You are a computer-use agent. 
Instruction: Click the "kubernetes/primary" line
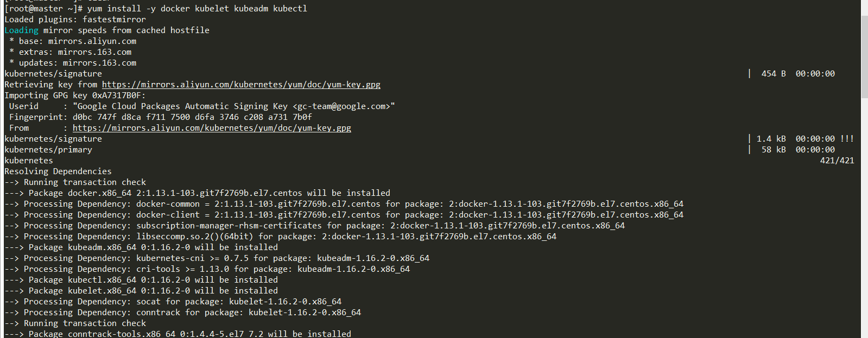48,150
